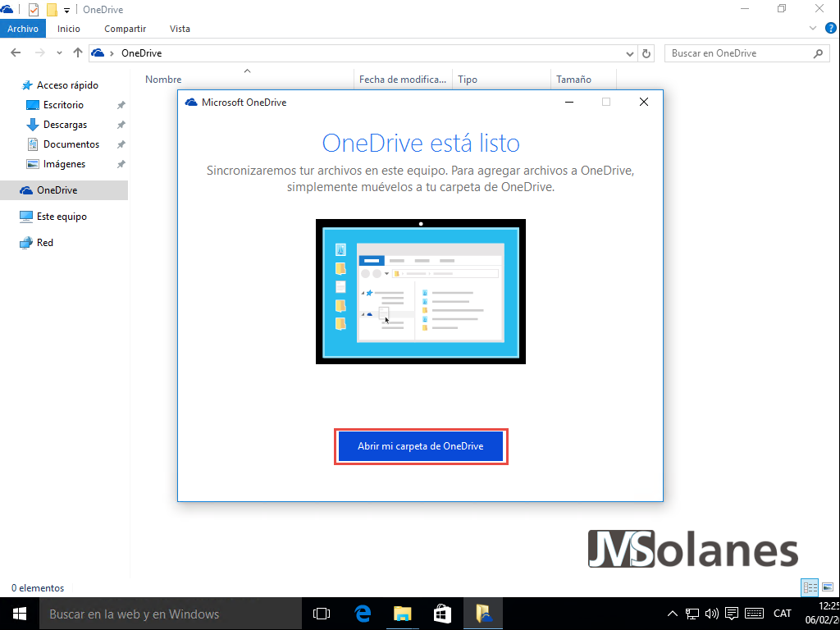This screenshot has height=630, width=840.
Task: Open the volume control in the system tray
Action: pos(710,614)
